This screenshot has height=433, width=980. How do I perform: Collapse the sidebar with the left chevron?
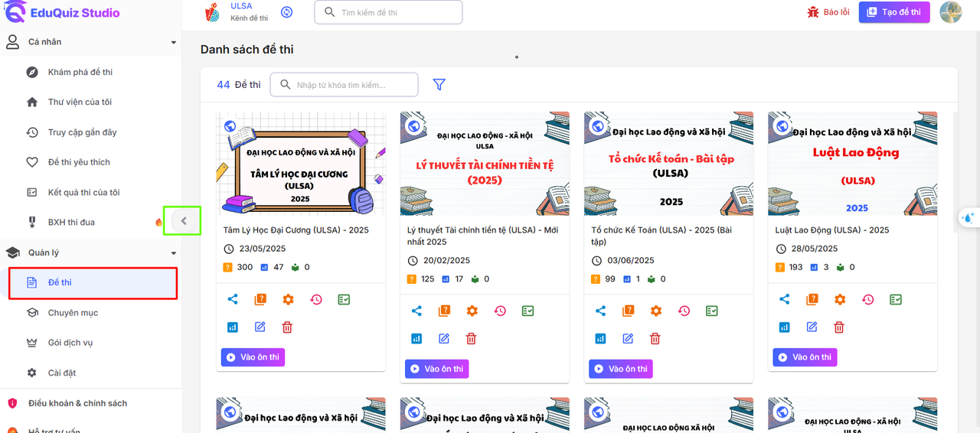coord(183,221)
